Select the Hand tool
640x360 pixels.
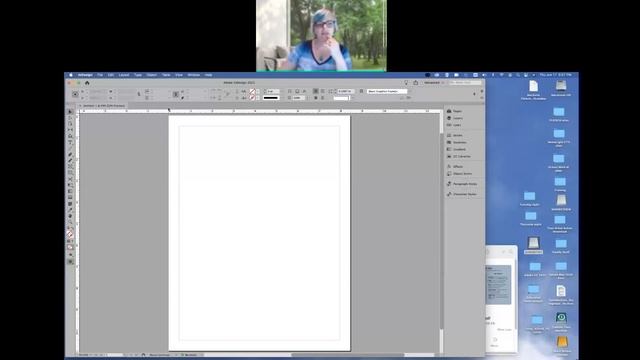(x=70, y=216)
